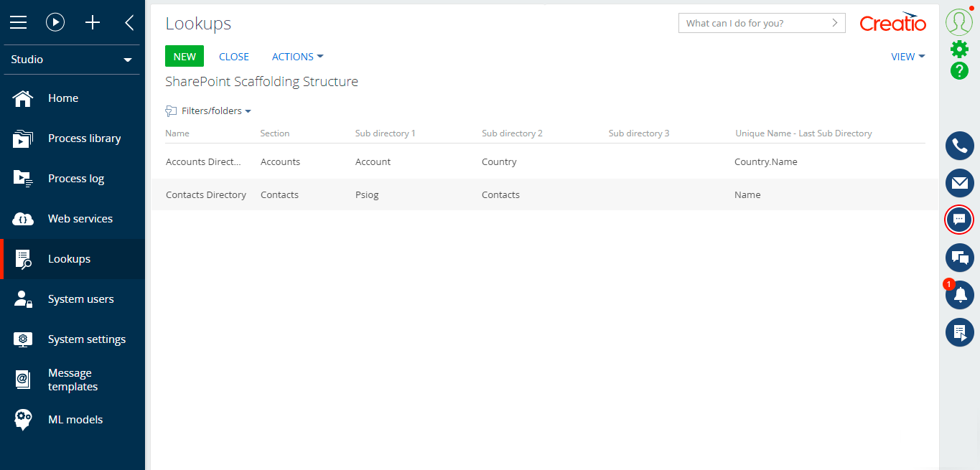
Task: Open the navigation hamburger menu
Action: tap(18, 22)
